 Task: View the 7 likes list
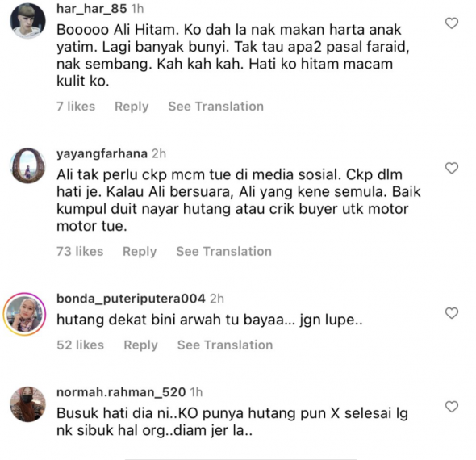pos(76,107)
